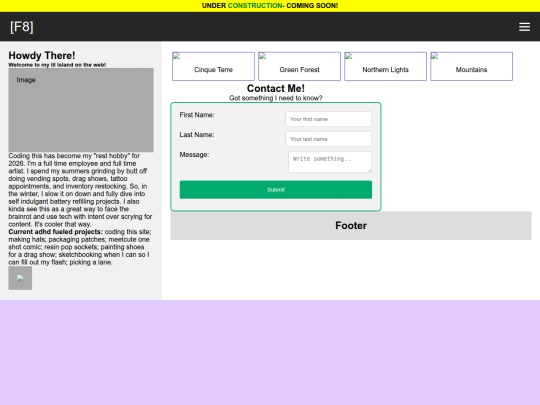Screen dimensions: 540x405
Task: Click the broken image icon in Green Forest card
Action: (262, 56)
